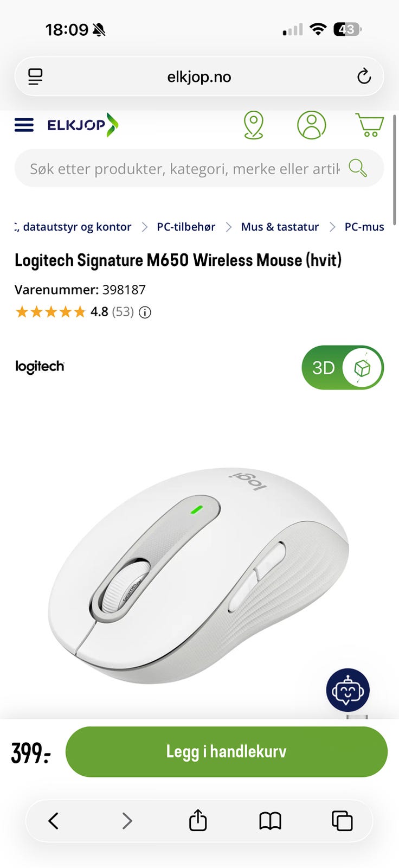Go to PC-tilbehør breadcrumb
The image size is (399, 868).
point(186,227)
